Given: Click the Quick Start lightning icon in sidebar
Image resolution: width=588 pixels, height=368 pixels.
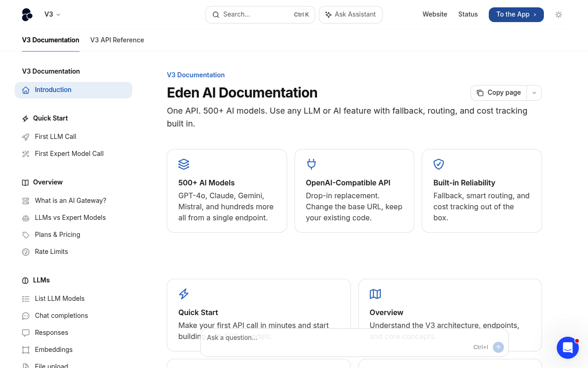Looking at the screenshot, I should click(x=25, y=119).
